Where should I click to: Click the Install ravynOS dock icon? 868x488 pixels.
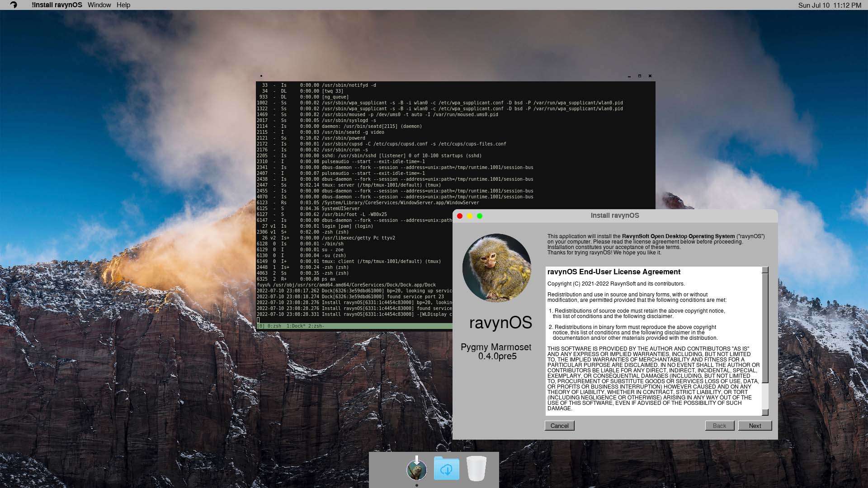[x=416, y=469]
